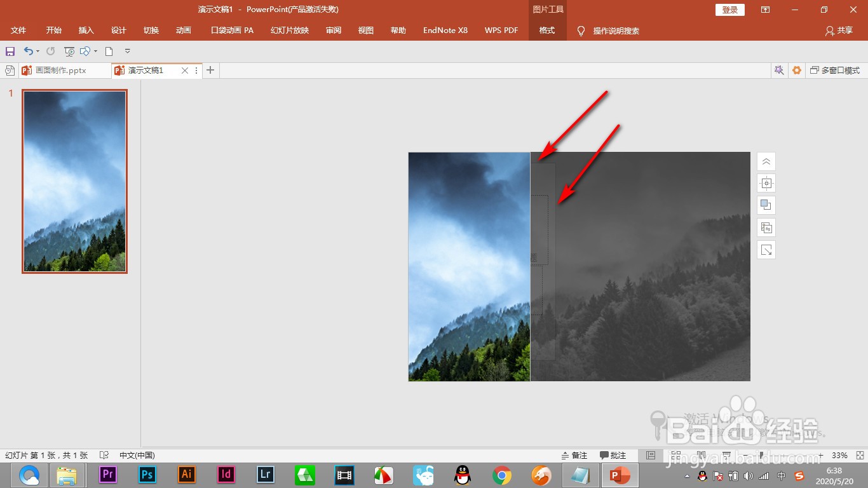This screenshot has height=488, width=868.
Task: Open the undo history dropdown arrow
Action: [37, 51]
